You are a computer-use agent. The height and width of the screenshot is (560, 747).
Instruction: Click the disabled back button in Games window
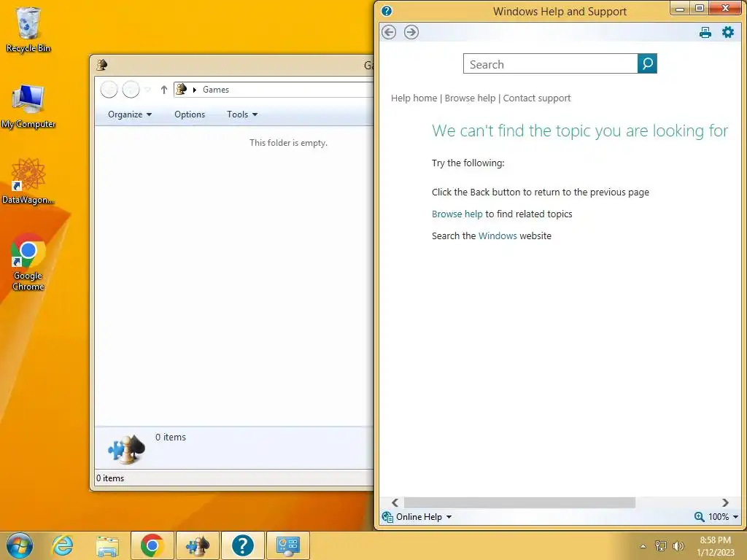109,90
